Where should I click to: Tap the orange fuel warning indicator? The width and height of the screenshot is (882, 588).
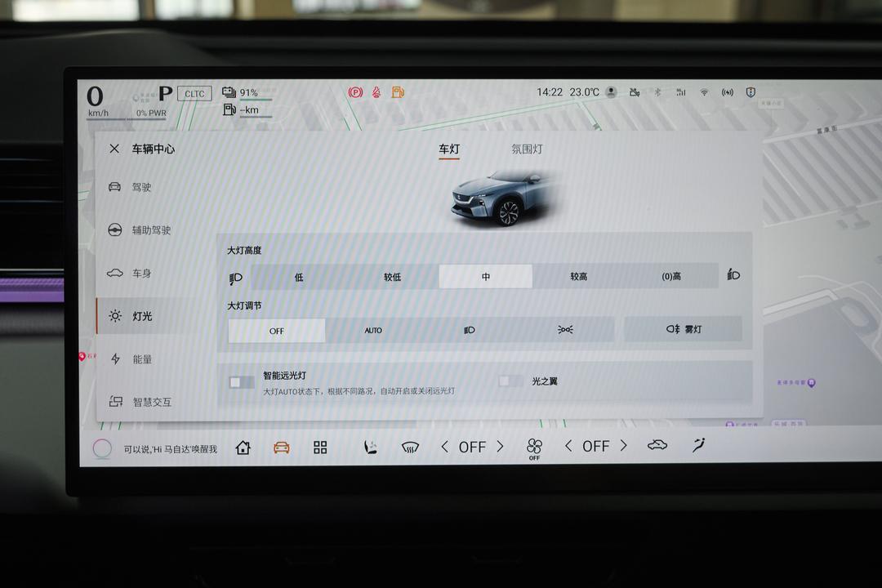pyautogui.click(x=398, y=91)
